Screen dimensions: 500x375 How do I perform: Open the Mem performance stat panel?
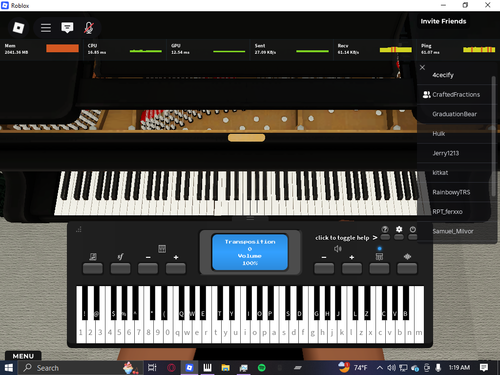pyautogui.click(x=41, y=49)
